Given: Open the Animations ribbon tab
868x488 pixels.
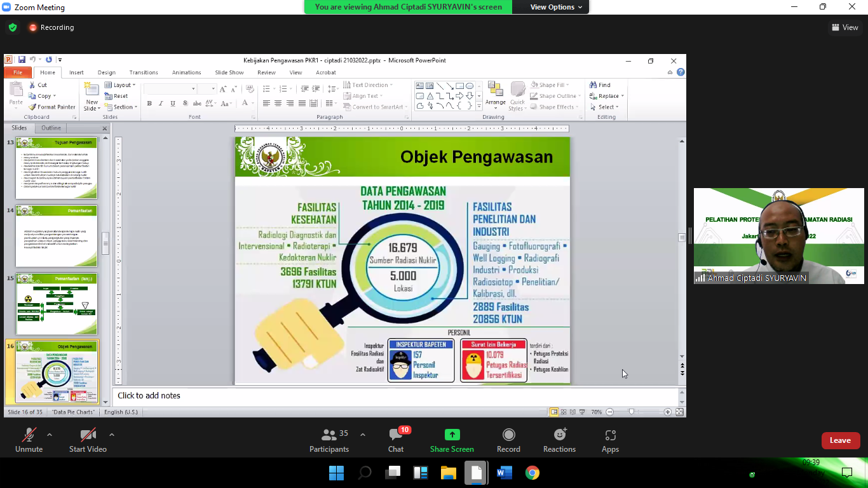Looking at the screenshot, I should pyautogui.click(x=186, y=72).
